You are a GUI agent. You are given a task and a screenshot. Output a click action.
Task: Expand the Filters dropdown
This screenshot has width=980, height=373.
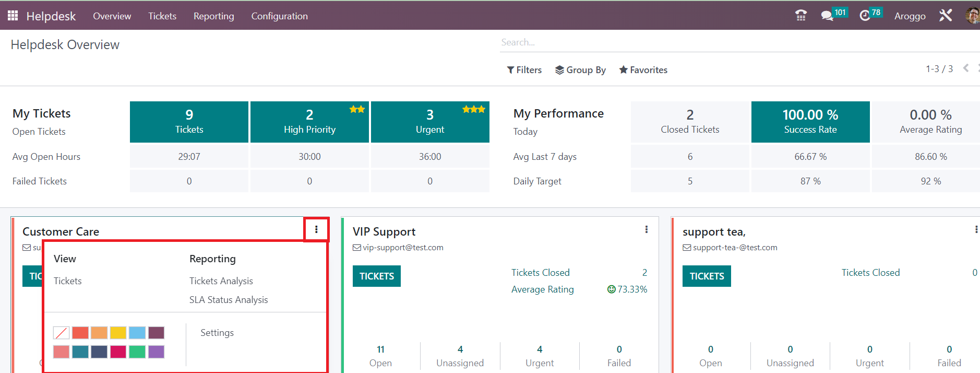click(524, 70)
